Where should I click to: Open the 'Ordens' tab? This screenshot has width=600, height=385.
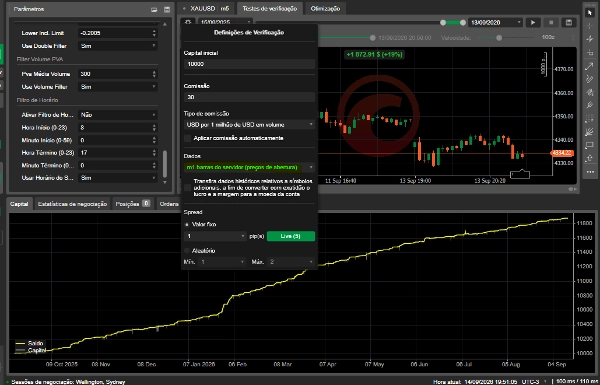[169, 204]
